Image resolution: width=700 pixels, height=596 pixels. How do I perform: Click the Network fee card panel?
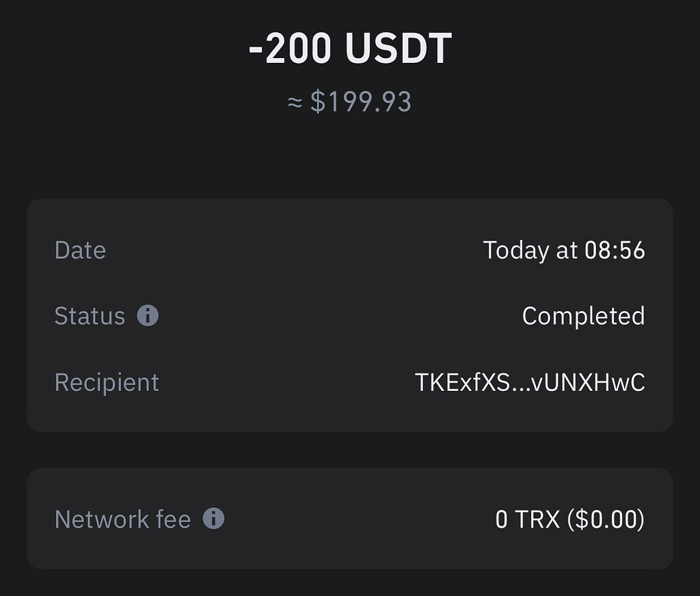click(x=350, y=518)
